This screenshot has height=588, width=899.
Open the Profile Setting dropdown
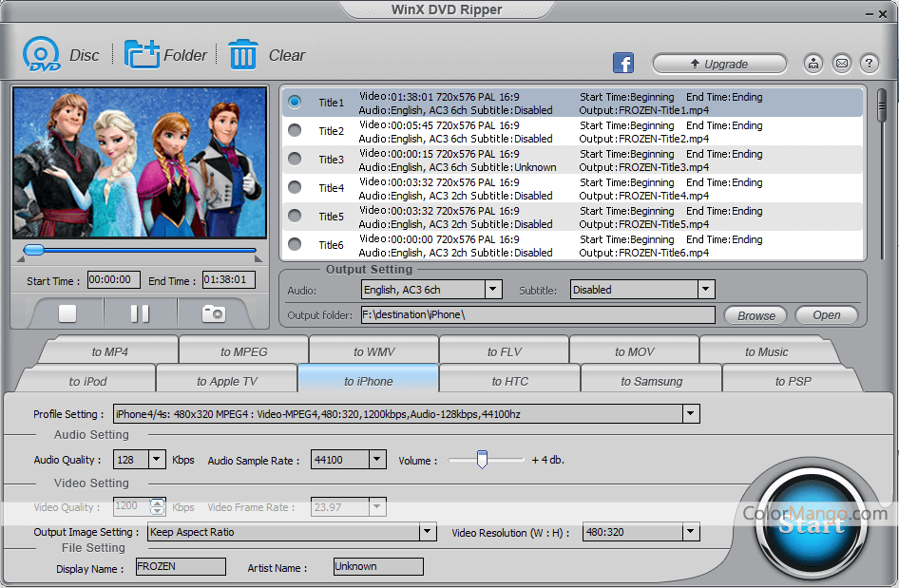click(691, 413)
